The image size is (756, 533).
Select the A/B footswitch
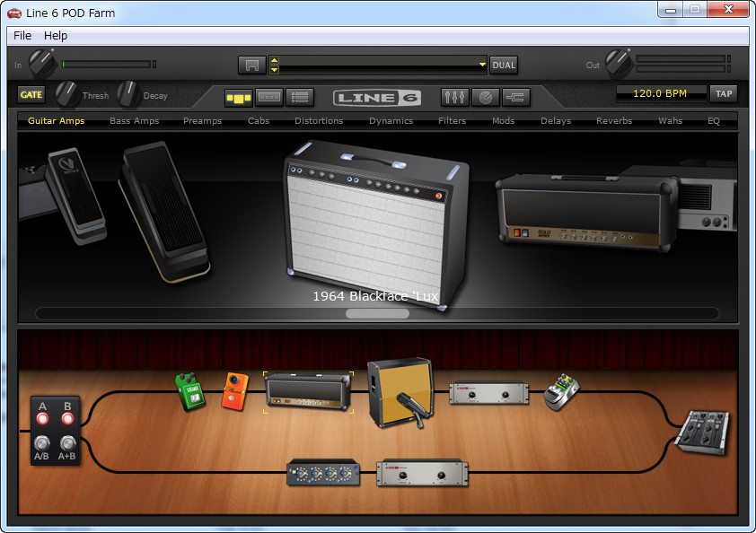click(42, 442)
